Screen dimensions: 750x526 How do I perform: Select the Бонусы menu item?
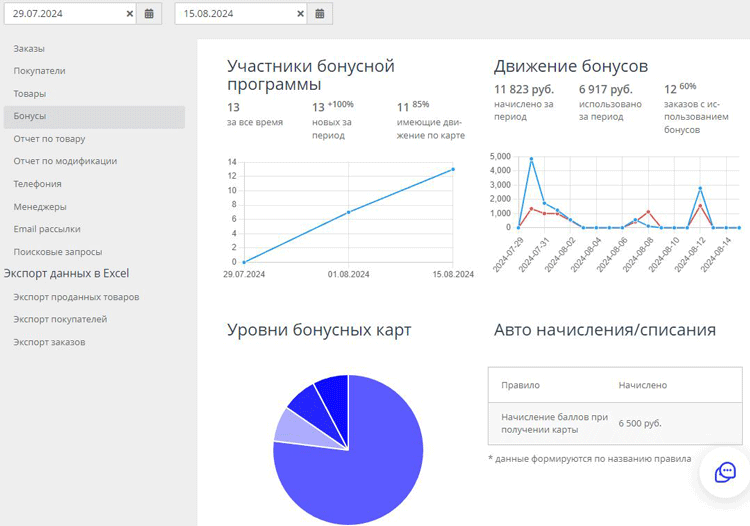(x=94, y=117)
